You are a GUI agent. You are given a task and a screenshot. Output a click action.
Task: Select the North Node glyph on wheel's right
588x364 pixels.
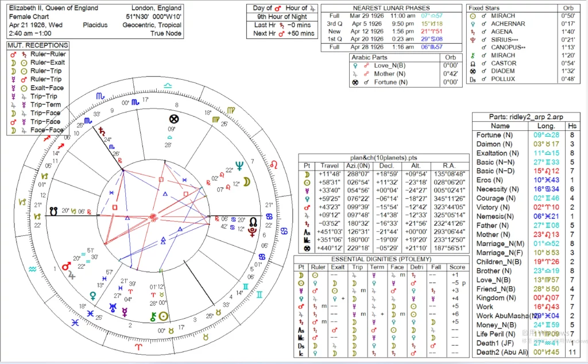point(253,221)
